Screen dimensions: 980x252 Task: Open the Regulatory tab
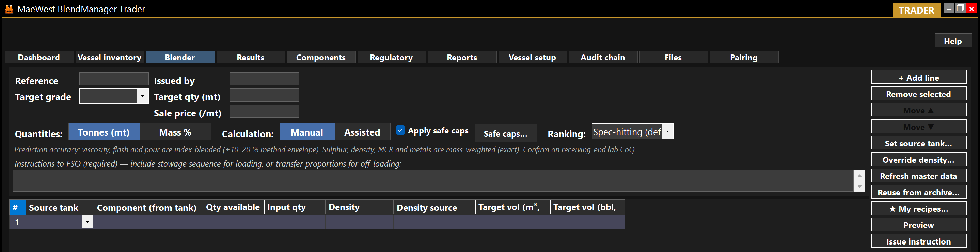(x=391, y=57)
